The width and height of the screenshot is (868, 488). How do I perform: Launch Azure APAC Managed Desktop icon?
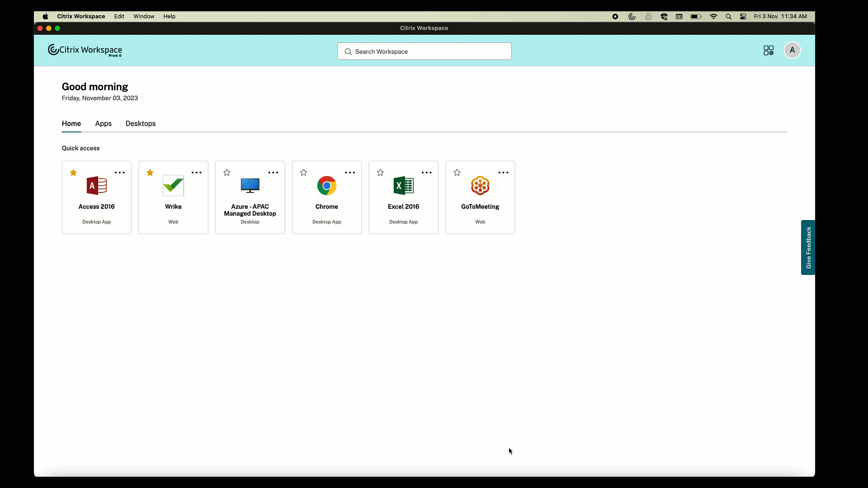(x=250, y=186)
